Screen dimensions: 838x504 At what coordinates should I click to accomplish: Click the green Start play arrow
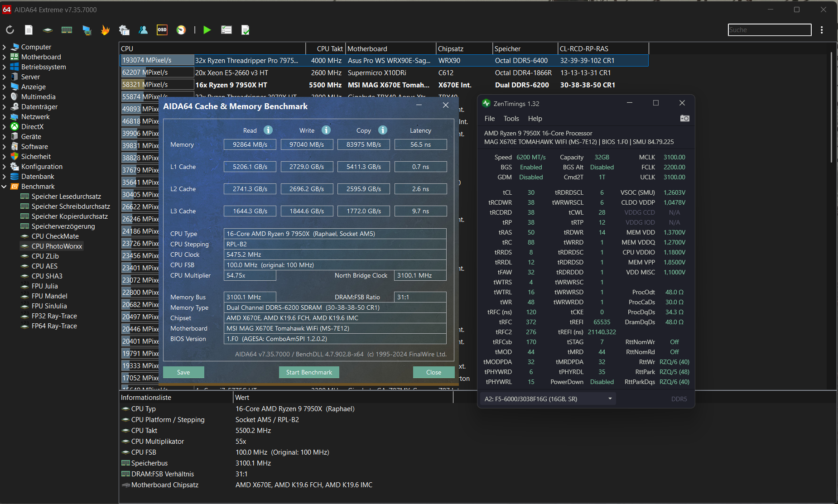tap(207, 30)
